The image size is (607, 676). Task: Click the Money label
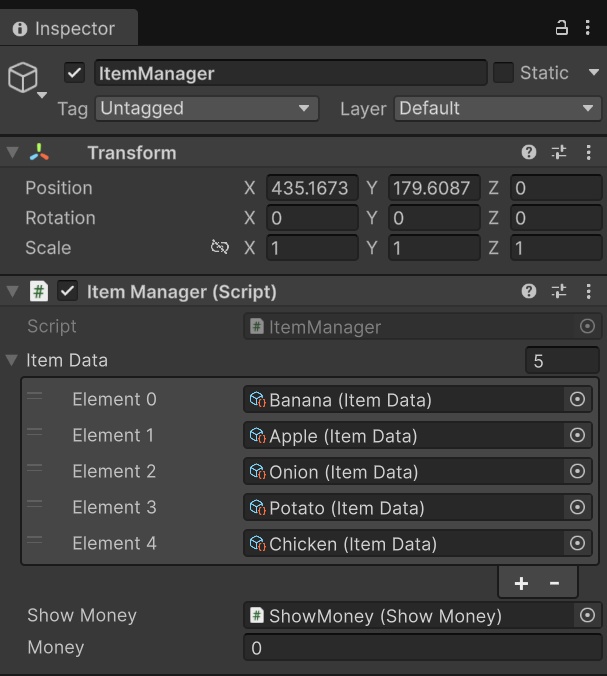click(x=56, y=647)
